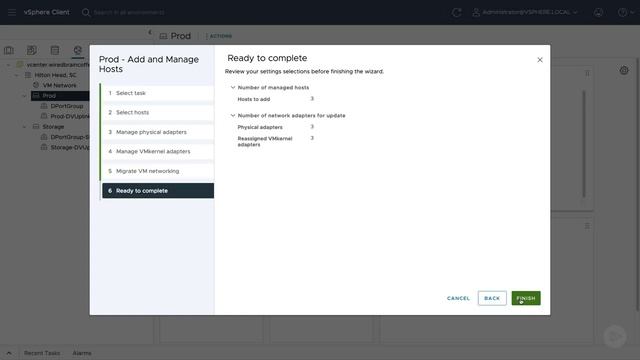Open the vSphere Client hamburger menu
The image size is (640, 360).
pos(12,12)
